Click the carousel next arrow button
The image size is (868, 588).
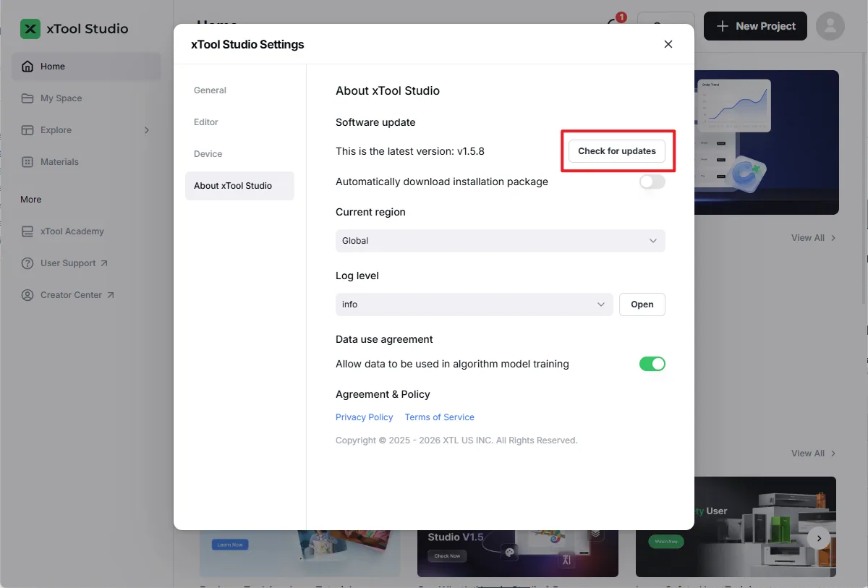(819, 538)
